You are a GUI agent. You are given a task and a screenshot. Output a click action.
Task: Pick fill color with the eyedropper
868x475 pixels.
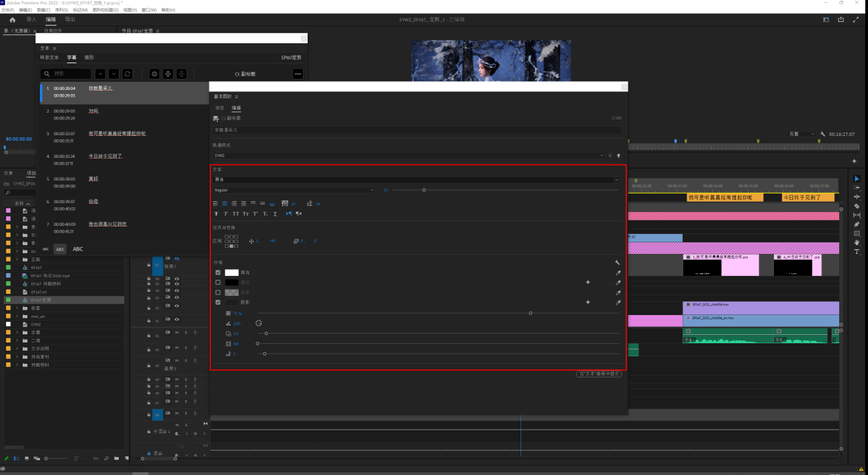[618, 273]
